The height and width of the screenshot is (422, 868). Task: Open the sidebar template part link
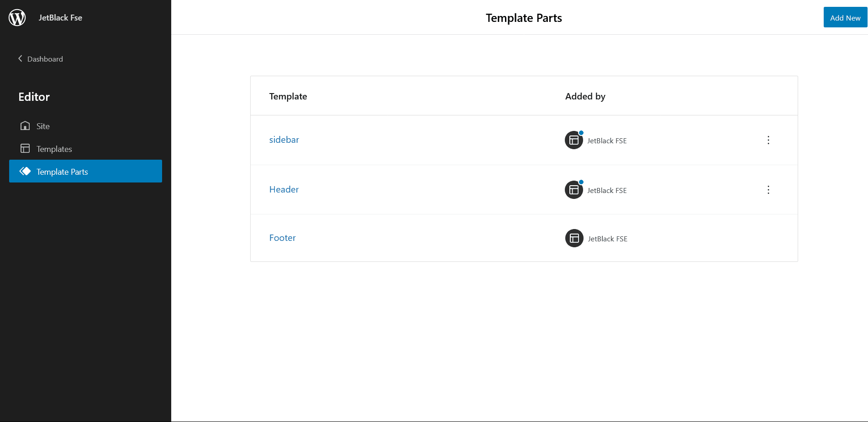pyautogui.click(x=284, y=140)
